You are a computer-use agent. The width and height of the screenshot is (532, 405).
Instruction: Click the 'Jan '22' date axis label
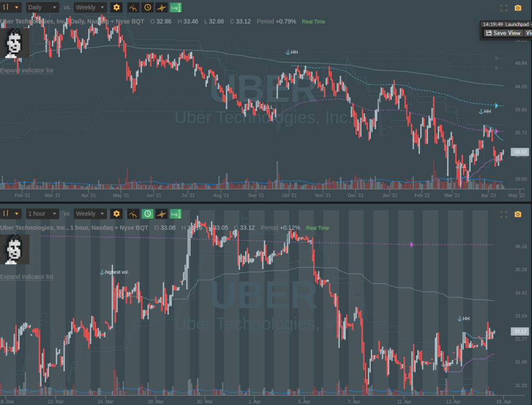[x=390, y=195]
